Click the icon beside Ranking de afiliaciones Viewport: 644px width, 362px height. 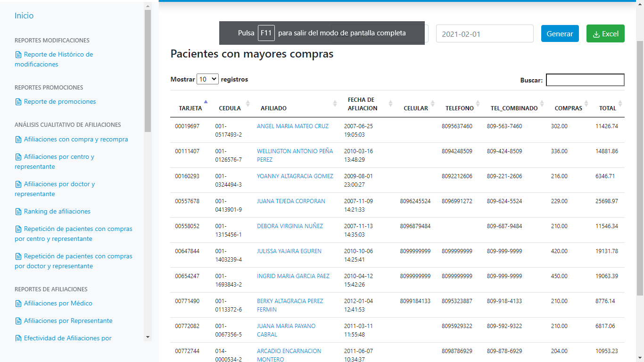18,212
